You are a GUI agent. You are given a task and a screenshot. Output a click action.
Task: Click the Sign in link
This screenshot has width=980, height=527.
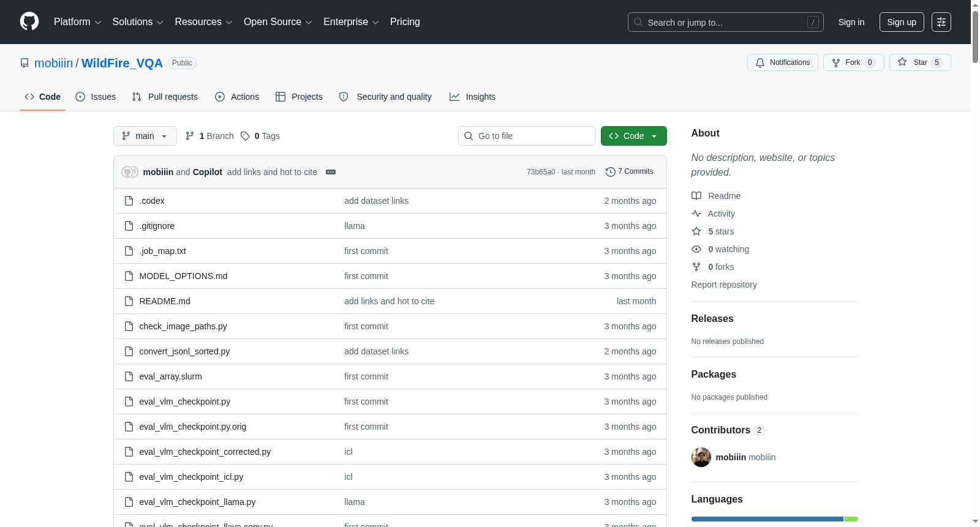(x=851, y=22)
